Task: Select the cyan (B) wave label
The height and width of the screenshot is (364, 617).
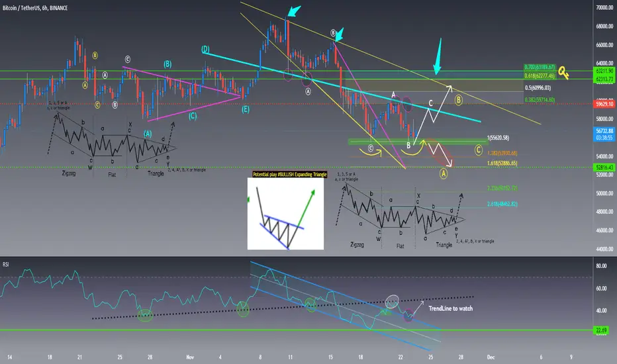Action: [x=167, y=64]
